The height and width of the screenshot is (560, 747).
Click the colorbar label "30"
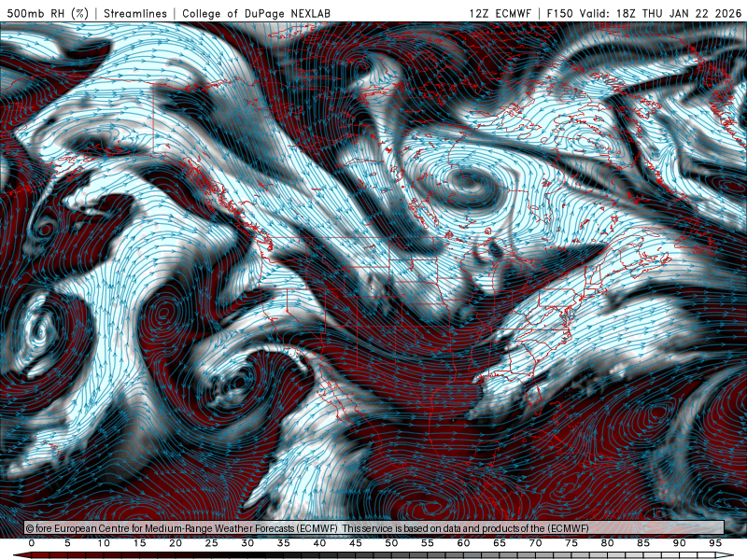click(247, 543)
